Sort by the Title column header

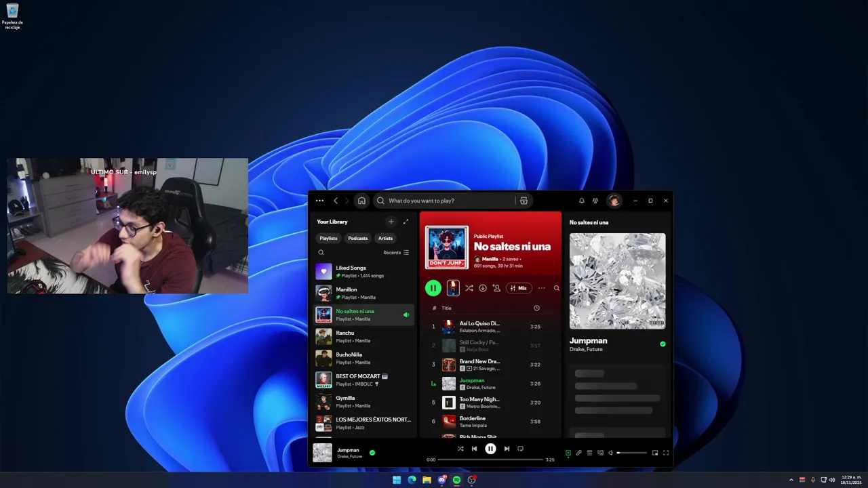(x=446, y=308)
